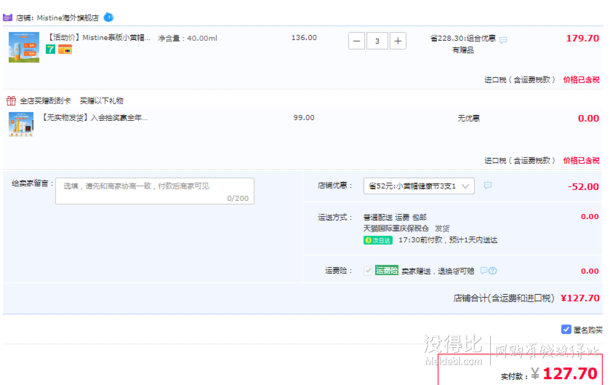
Task: Open the Mistine sunscreen product thumbnail
Action: [24, 47]
